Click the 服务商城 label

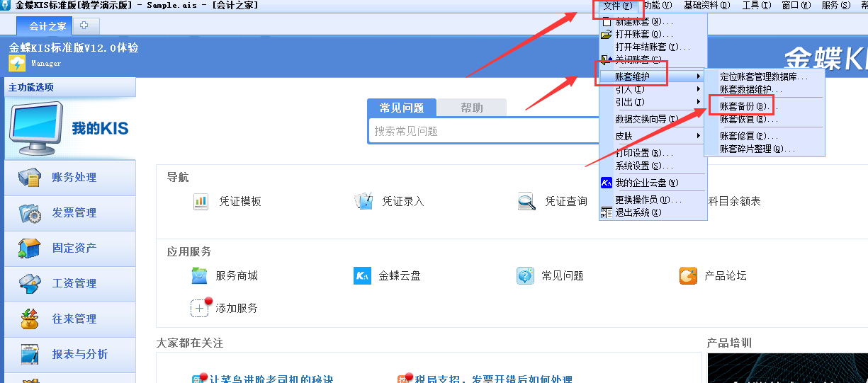coord(237,276)
